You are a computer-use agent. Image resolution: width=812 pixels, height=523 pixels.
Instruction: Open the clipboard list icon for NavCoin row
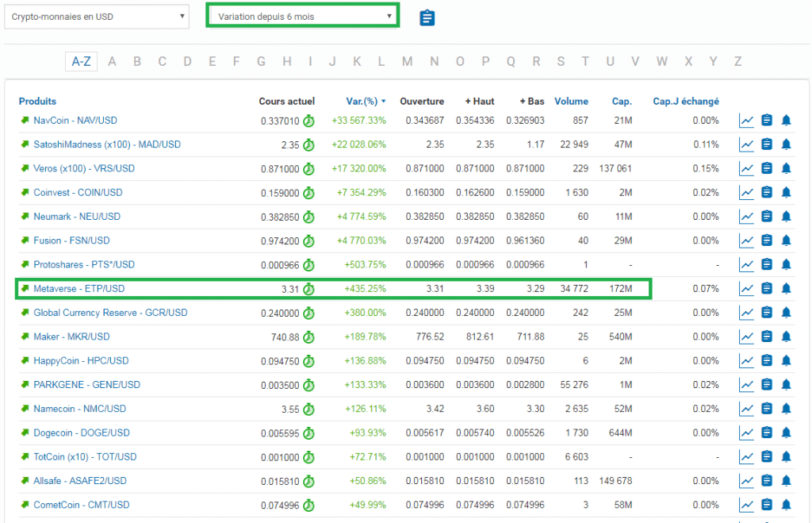tap(767, 121)
